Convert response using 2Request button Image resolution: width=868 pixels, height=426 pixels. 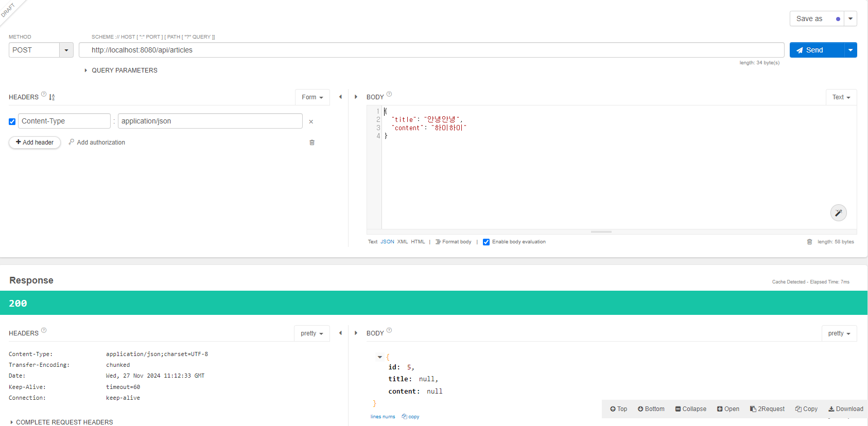pyautogui.click(x=768, y=409)
